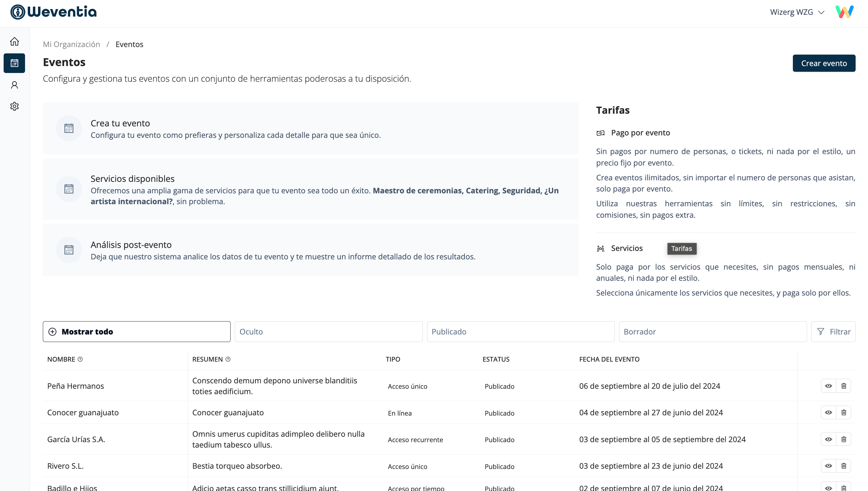
Task: Open the Filtrar filter options
Action: [x=833, y=331]
